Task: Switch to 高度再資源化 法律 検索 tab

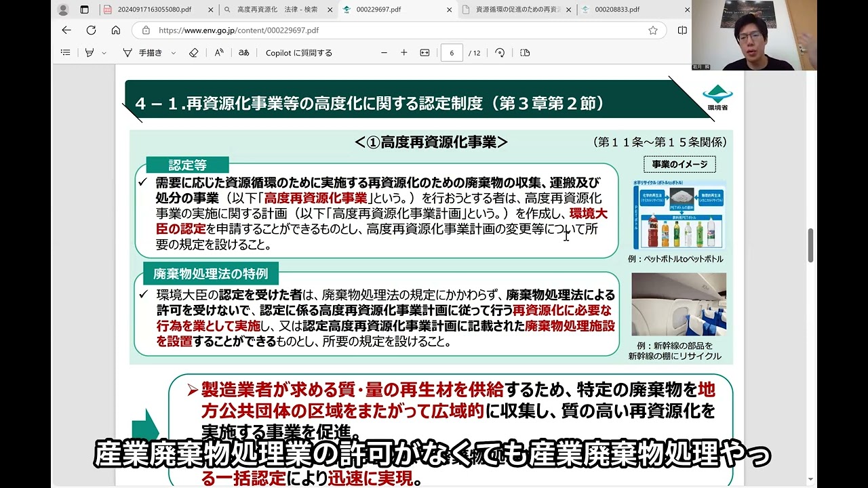Action: 279,9
